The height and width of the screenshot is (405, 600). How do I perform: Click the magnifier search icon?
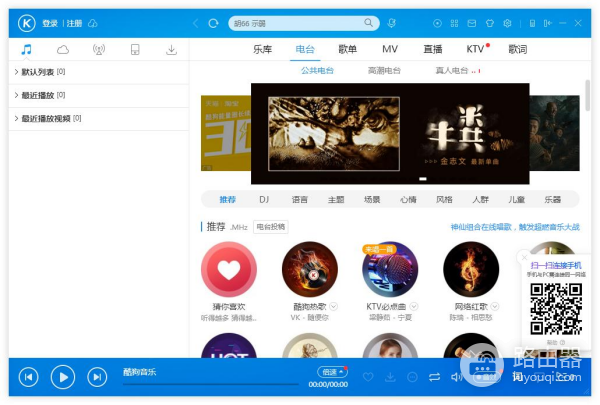click(368, 23)
